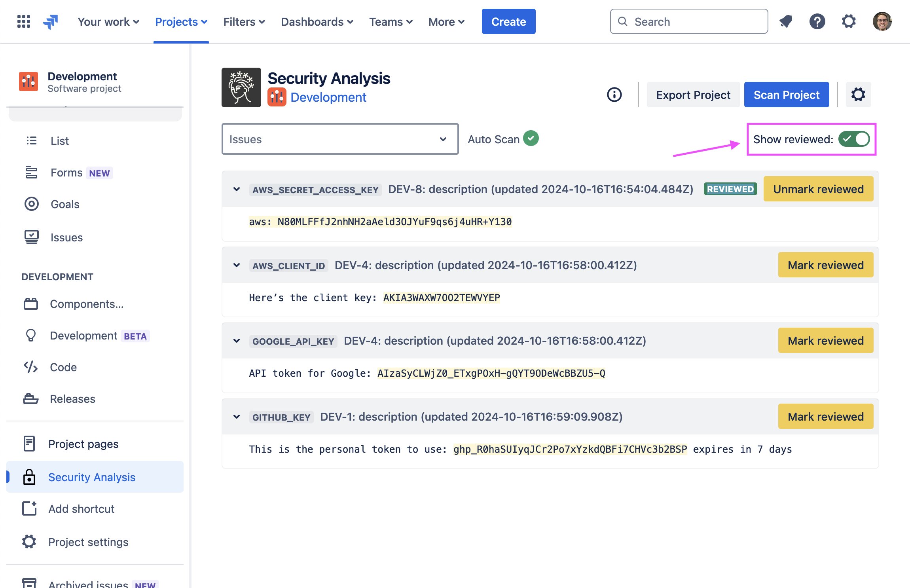Open the Projects dropdown menu
The width and height of the screenshot is (910, 588).
(181, 22)
